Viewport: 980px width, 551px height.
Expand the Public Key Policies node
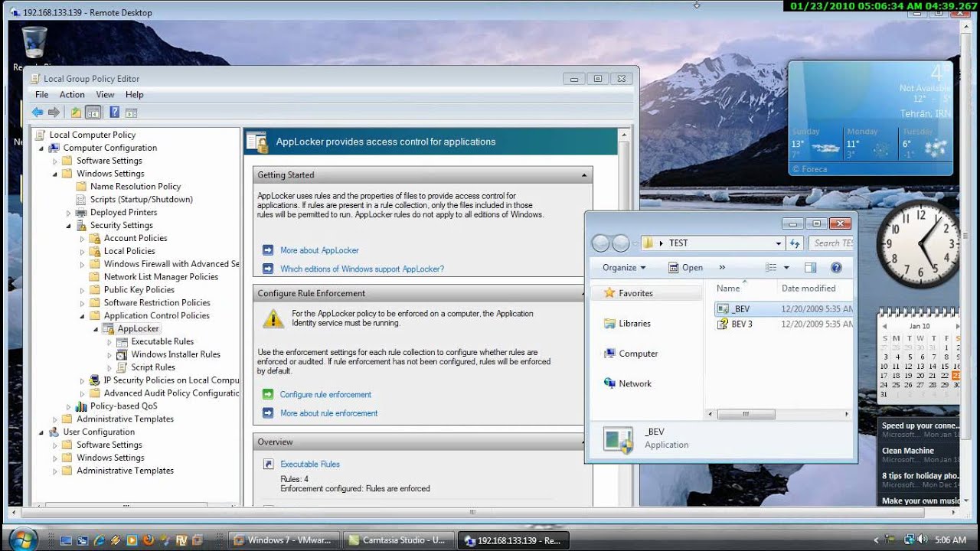coord(83,290)
